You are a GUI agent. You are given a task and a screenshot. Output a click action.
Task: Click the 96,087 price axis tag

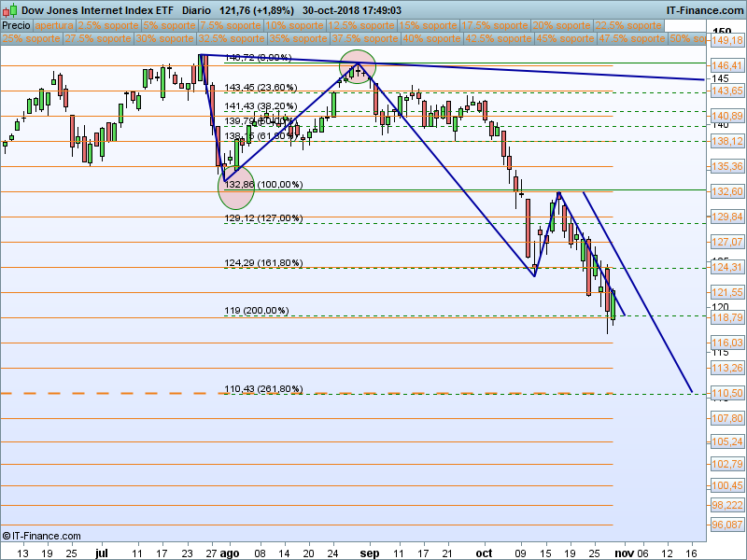point(727,525)
